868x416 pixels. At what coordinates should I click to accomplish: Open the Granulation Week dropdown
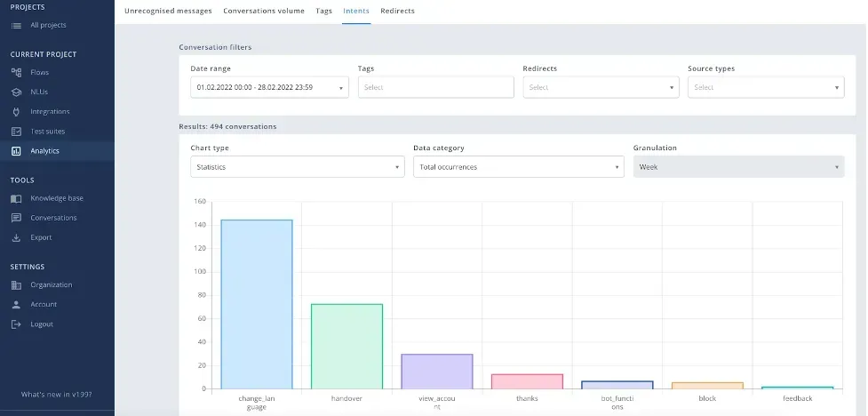tap(739, 167)
